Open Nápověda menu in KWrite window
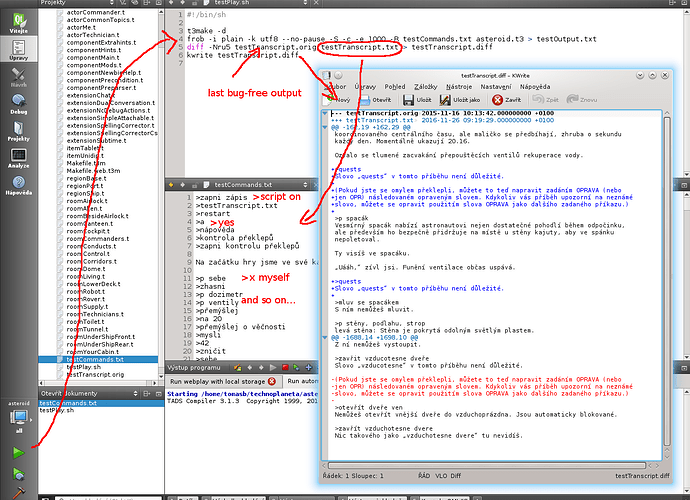Viewport: 690px width, 500px height. [535, 87]
